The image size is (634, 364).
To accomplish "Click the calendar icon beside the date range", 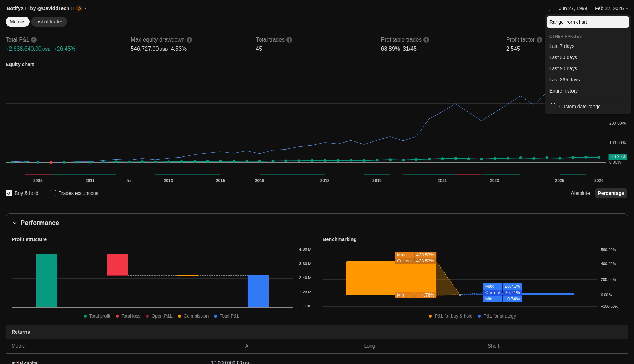I will click(x=552, y=8).
